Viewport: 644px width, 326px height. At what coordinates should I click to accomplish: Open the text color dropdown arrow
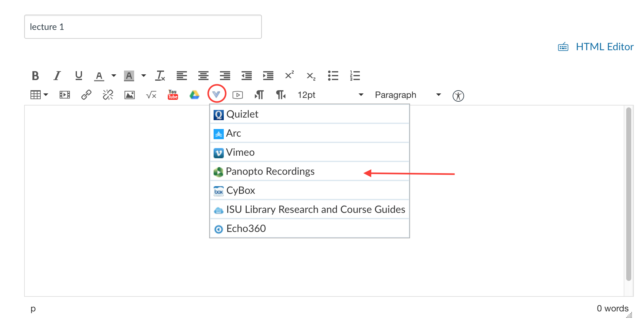113,76
